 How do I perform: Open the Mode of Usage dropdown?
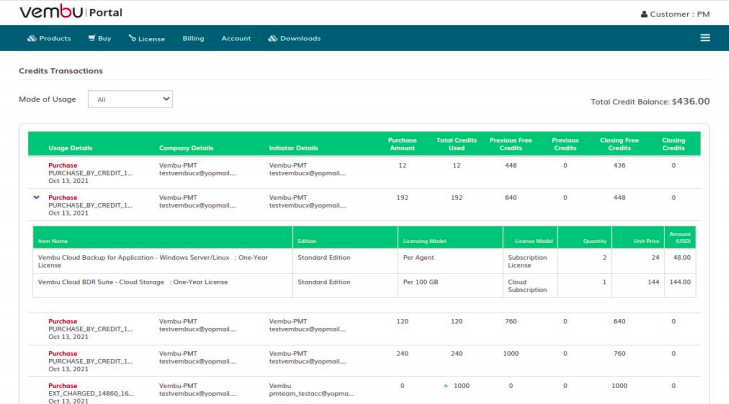pyautogui.click(x=130, y=99)
